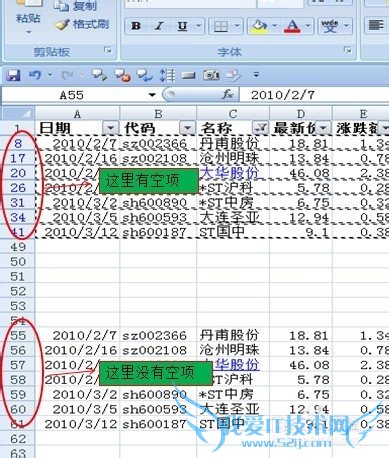Screen dimensions: 389x458
Task: Open the 日期 column filter dropdown
Action: [x=110, y=128]
